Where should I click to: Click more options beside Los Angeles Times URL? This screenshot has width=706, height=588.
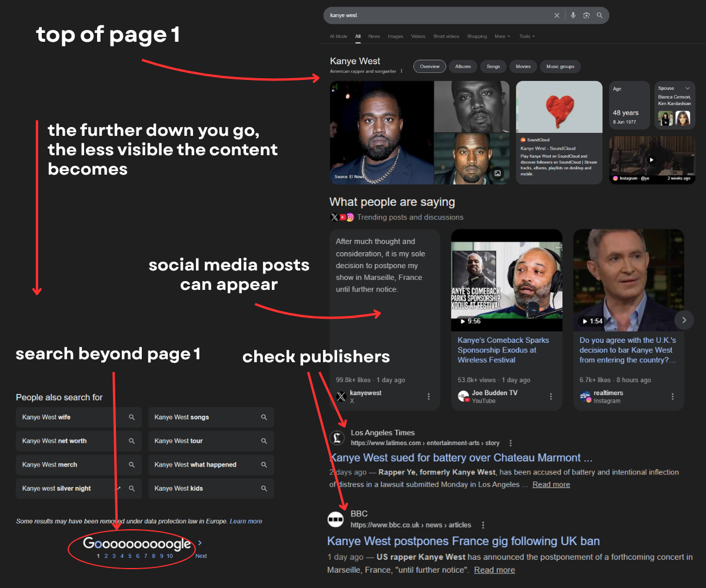tap(511, 443)
